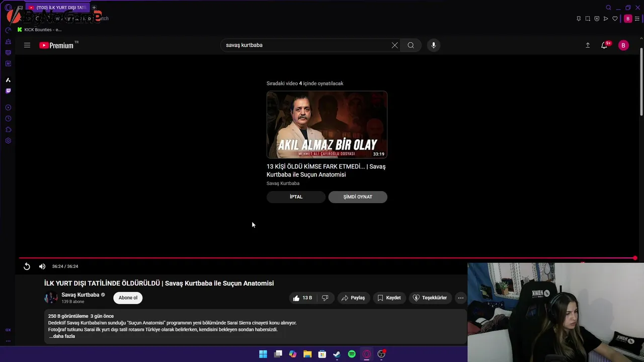
Task: Subscribe with the Abone ol button
Action: tap(128, 298)
